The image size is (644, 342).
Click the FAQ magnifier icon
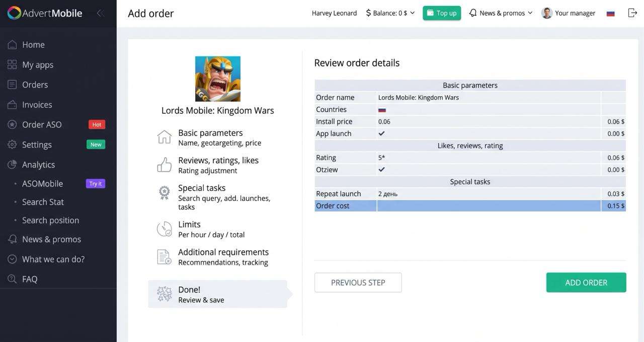[x=12, y=279]
